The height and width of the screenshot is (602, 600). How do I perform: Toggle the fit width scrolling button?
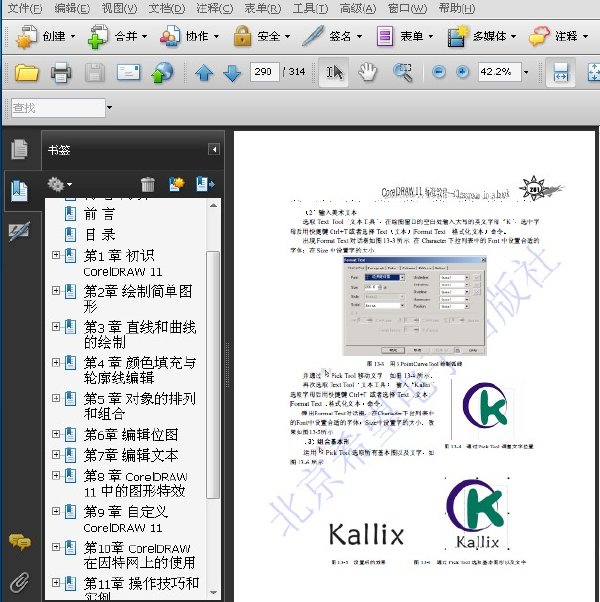[x=560, y=72]
